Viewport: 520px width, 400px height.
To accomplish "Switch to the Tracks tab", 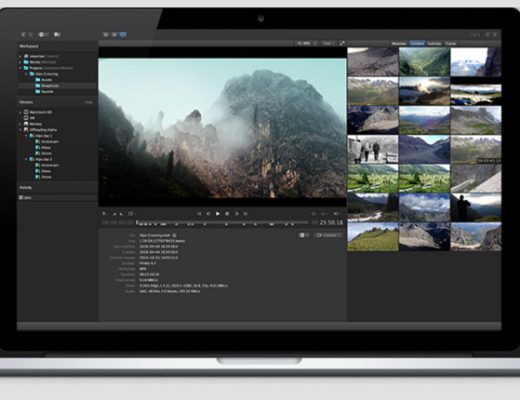I will point(451,44).
